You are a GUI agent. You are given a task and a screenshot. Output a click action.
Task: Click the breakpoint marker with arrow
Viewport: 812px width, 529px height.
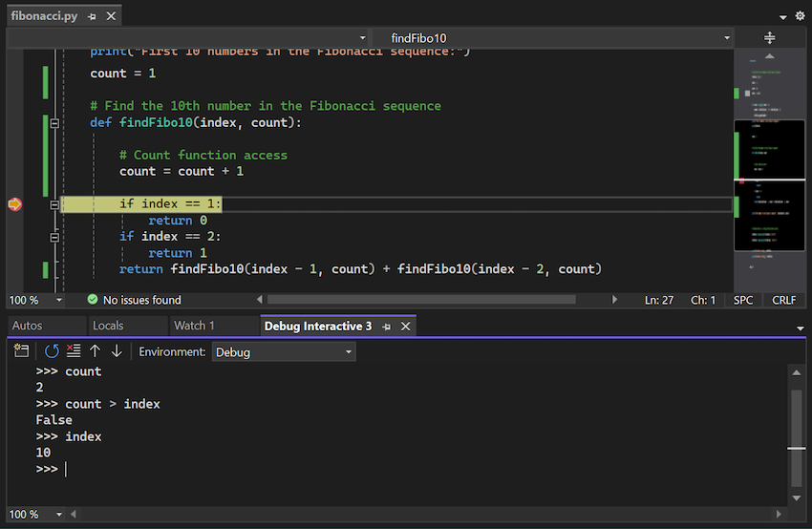(14, 204)
